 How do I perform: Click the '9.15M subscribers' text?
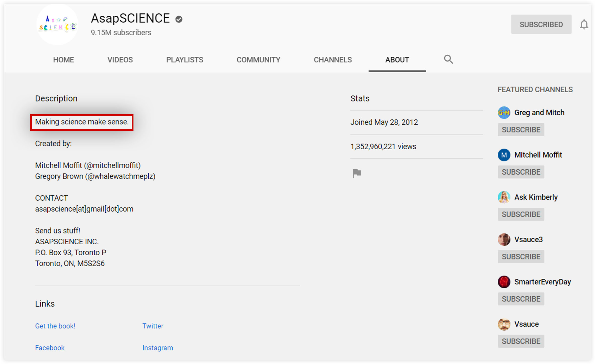click(121, 32)
